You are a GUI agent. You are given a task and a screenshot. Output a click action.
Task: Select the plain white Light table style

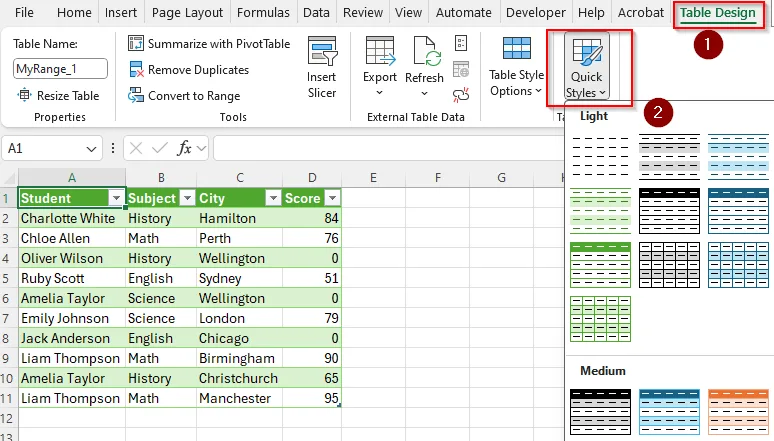tap(600, 156)
